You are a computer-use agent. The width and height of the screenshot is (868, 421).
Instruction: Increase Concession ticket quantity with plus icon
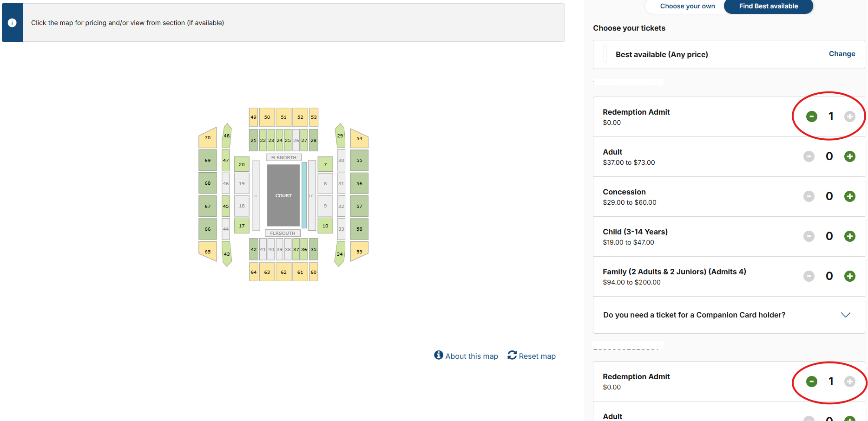[849, 196]
